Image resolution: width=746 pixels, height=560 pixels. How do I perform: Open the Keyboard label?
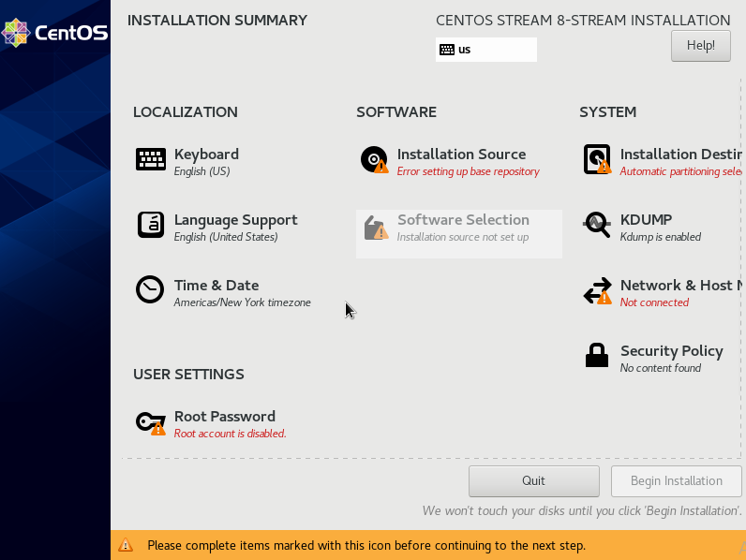pos(206,154)
